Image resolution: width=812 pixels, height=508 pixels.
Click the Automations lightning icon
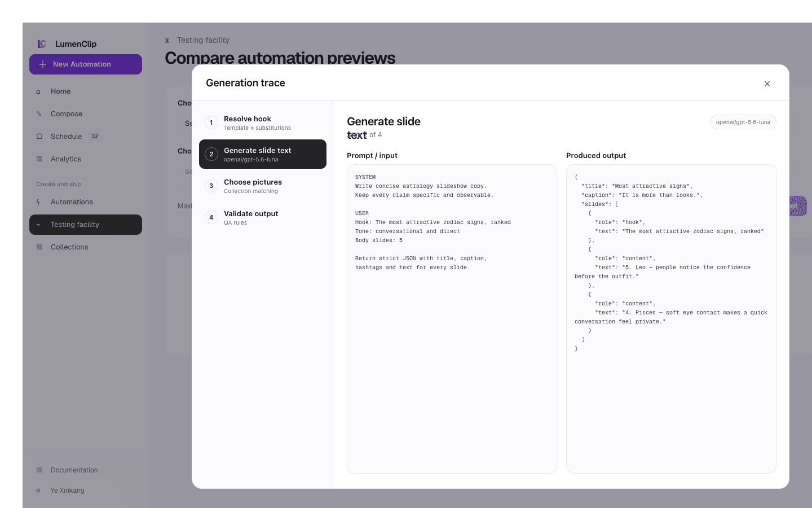point(38,202)
